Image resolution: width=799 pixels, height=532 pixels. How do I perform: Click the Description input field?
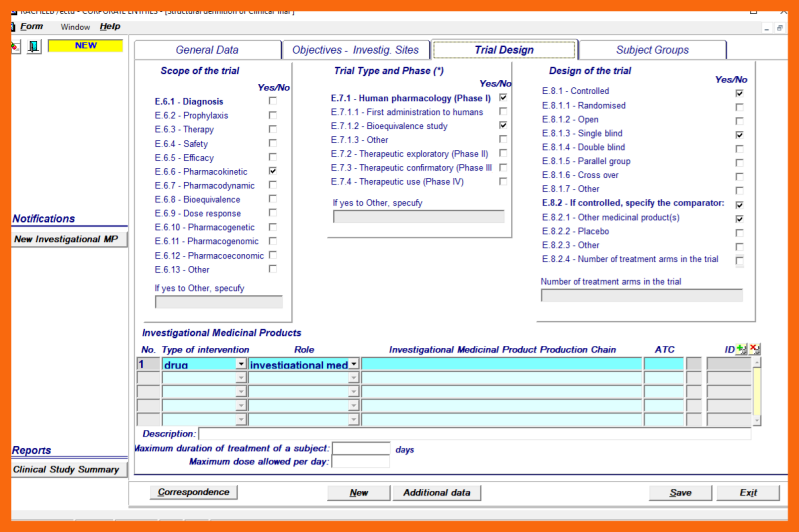(x=474, y=434)
